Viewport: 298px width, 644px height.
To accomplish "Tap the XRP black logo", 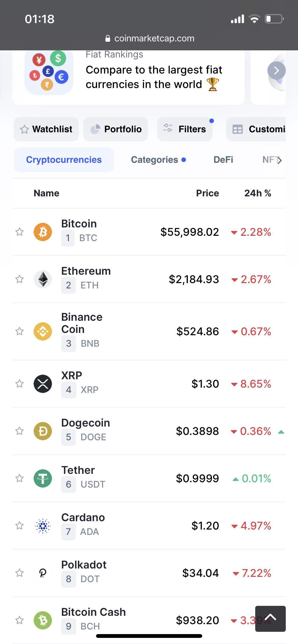I will click(43, 384).
